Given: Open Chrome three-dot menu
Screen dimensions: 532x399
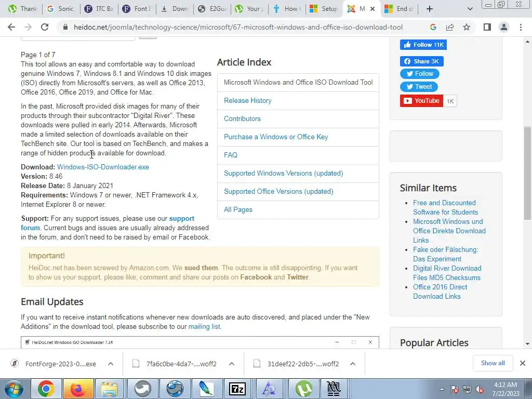Looking at the screenshot, I should coord(521,27).
